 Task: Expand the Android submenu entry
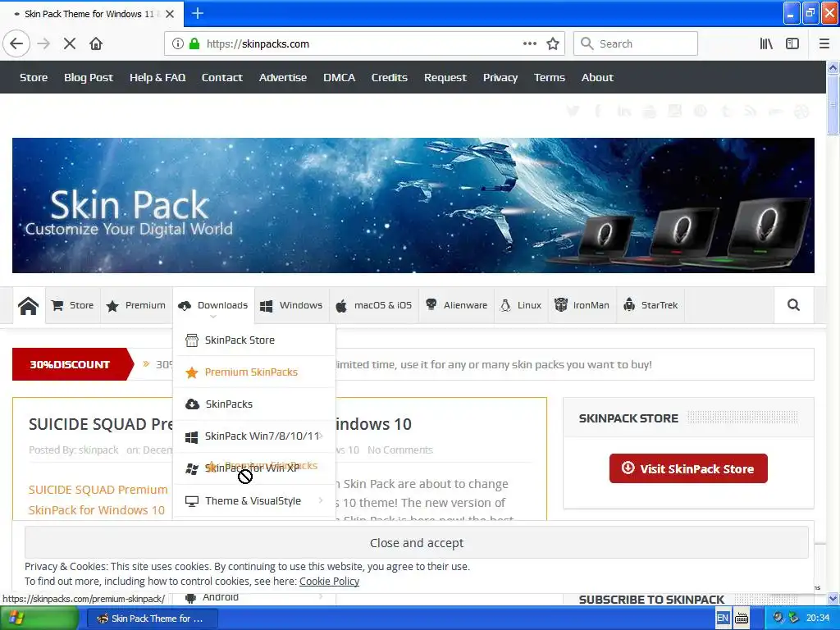click(255, 597)
